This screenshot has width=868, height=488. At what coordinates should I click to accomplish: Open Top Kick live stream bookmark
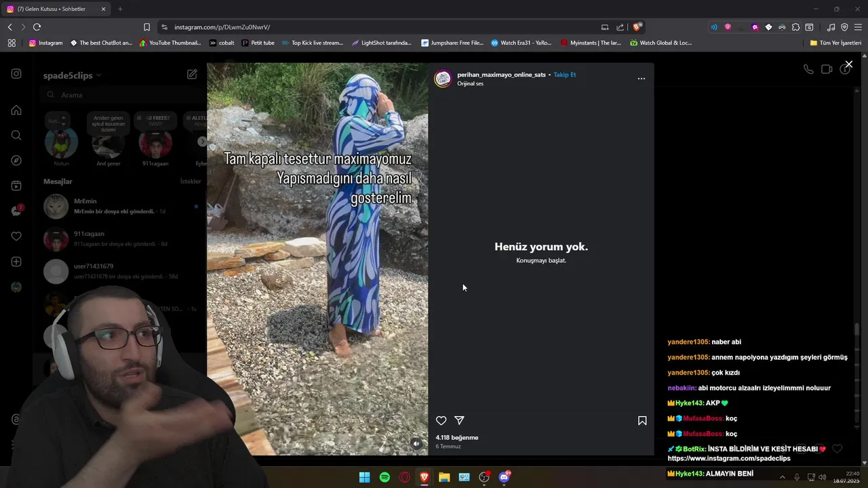click(x=312, y=43)
